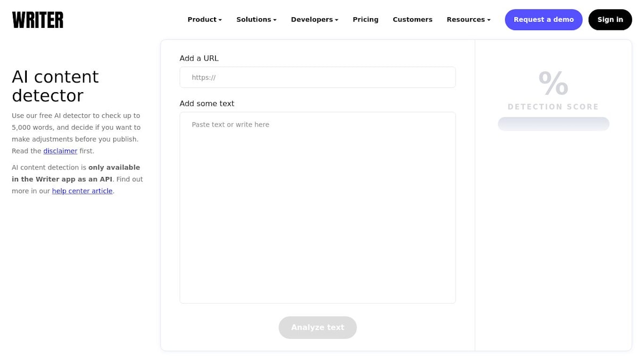The width and height of the screenshot is (644, 362).
Task: Click the WRITER logo
Action: (x=38, y=20)
